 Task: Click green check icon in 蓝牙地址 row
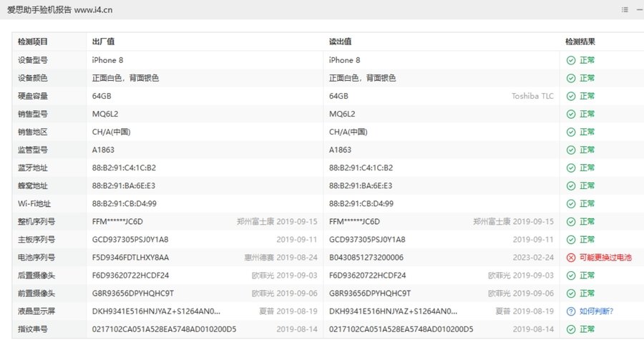click(571, 168)
